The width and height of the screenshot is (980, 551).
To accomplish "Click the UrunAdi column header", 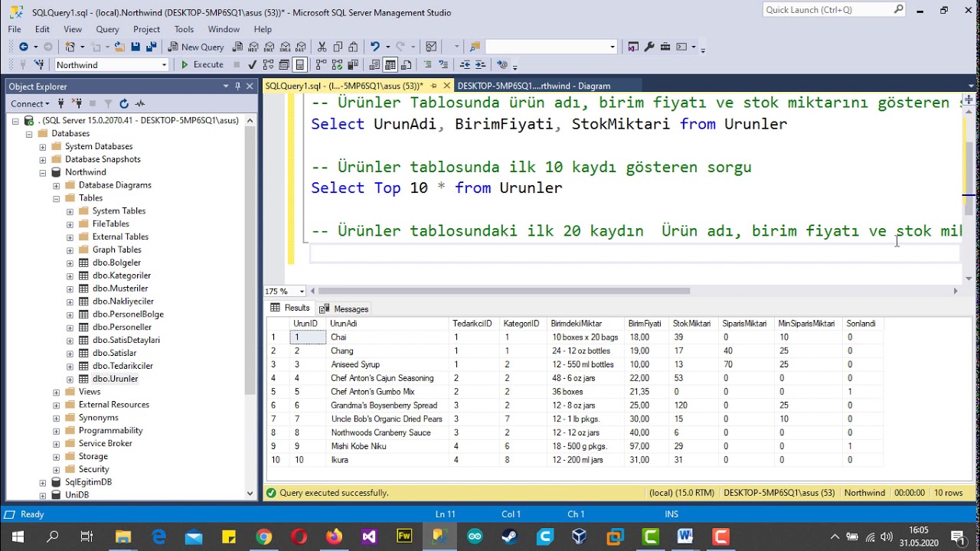I will point(389,324).
